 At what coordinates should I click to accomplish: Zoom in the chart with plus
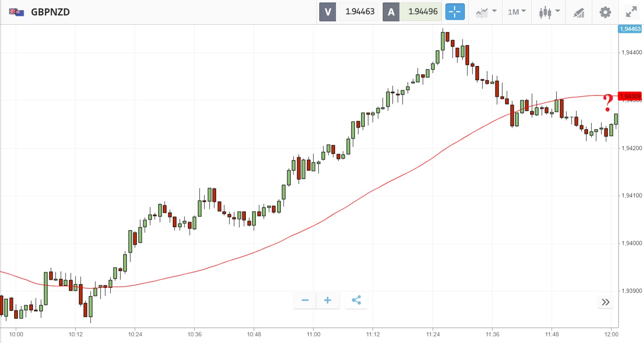(328, 300)
